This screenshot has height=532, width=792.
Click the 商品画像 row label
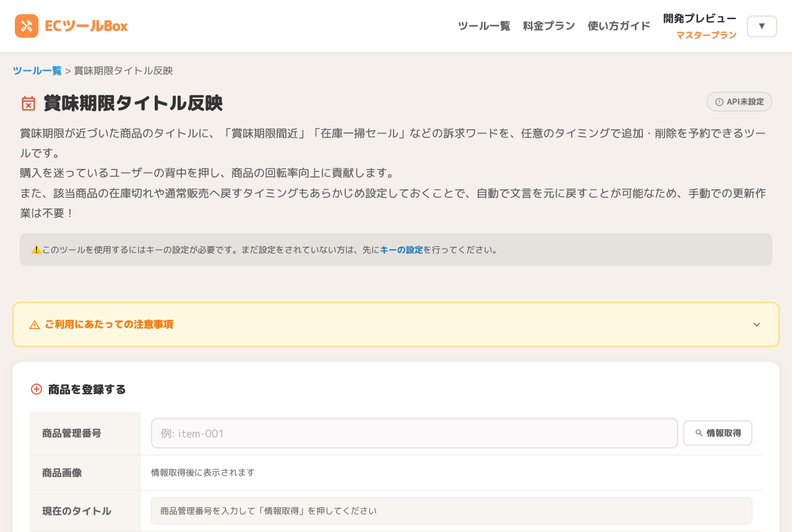point(62,473)
